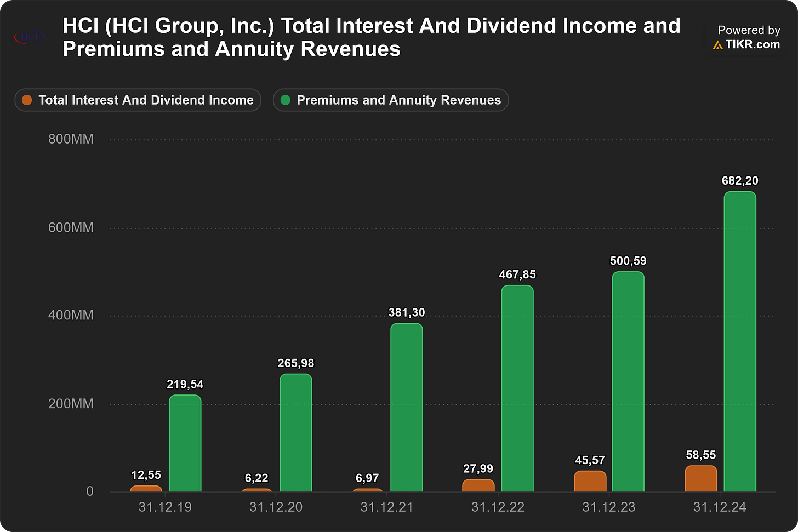Viewport: 798px width, 532px height.
Task: Select the green 265,98 bar for 31.12.20
Action: point(296,433)
